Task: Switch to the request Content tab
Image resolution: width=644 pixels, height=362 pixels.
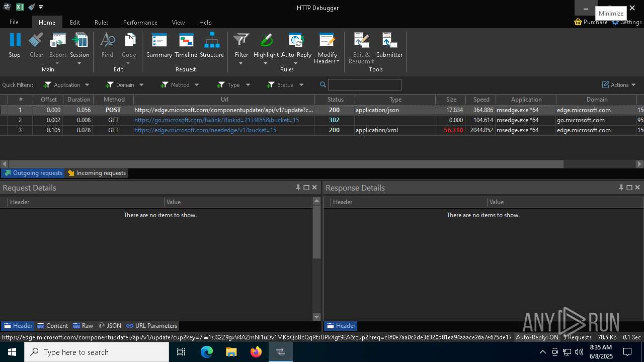Action: [x=53, y=326]
